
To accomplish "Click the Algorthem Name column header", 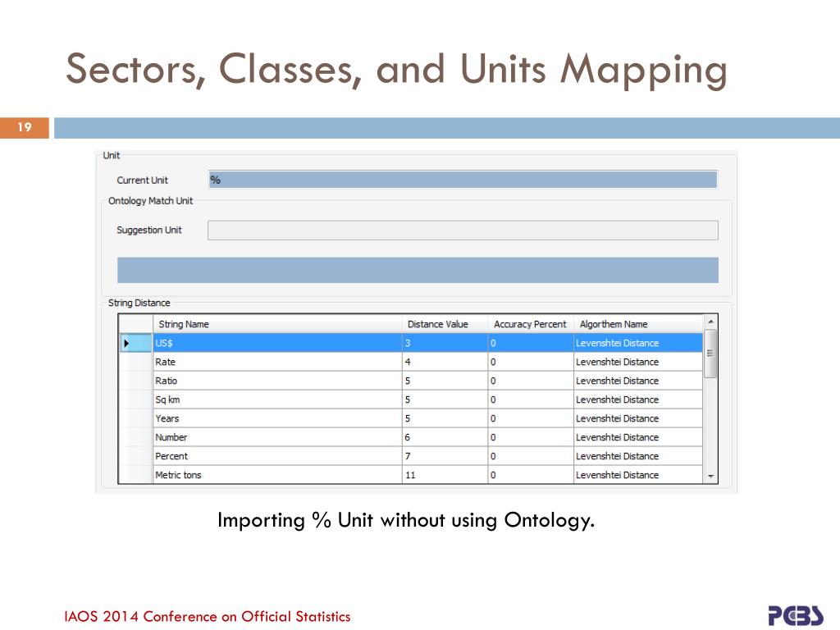I will (638, 324).
